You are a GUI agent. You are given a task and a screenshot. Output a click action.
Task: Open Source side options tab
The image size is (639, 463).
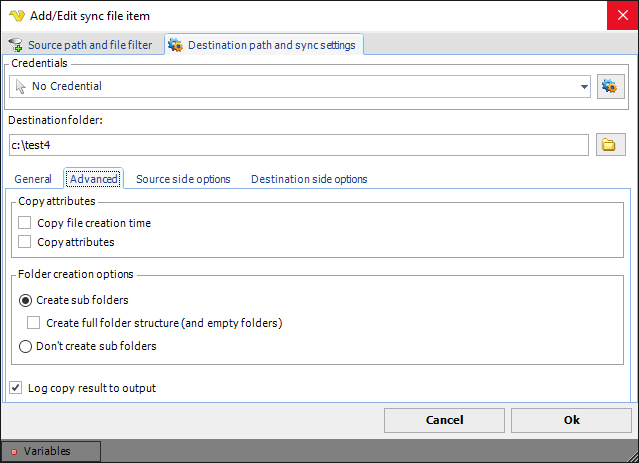(x=183, y=179)
